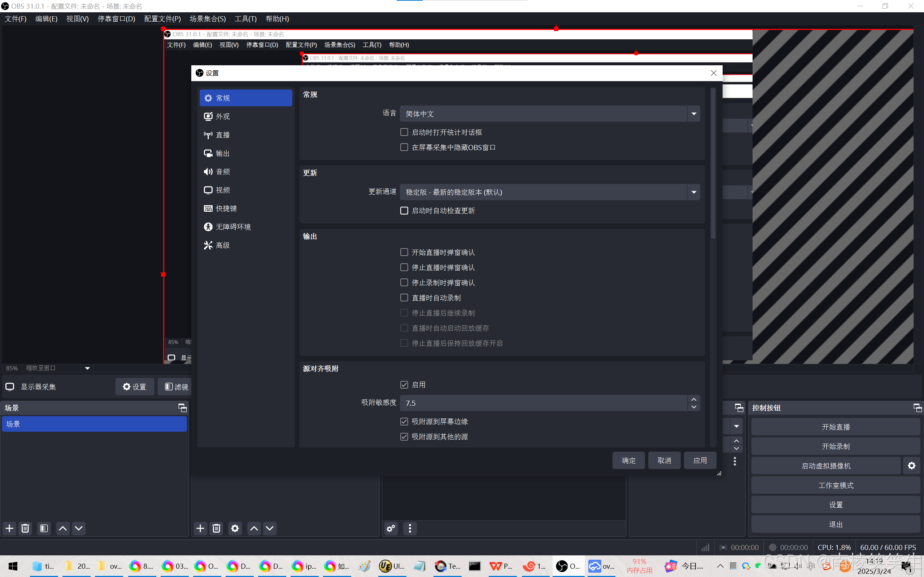
Task: Open the 工具(T) menu
Action: pyautogui.click(x=245, y=19)
